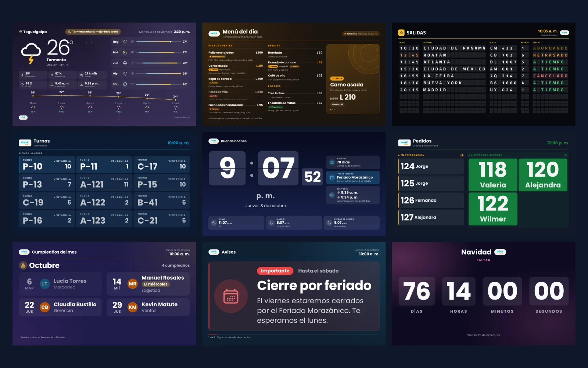Click the carousel dots in Carne asada card
This screenshot has width=588, height=368.
[333, 110]
